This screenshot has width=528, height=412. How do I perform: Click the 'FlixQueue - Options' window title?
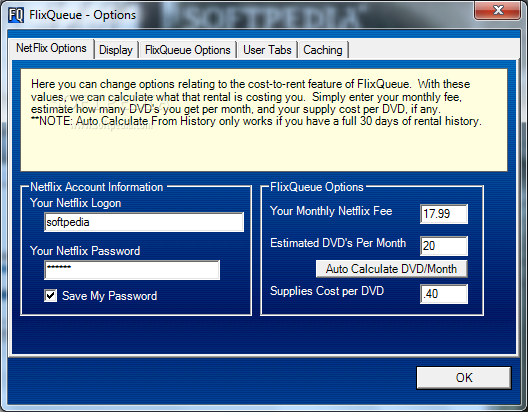(x=82, y=15)
